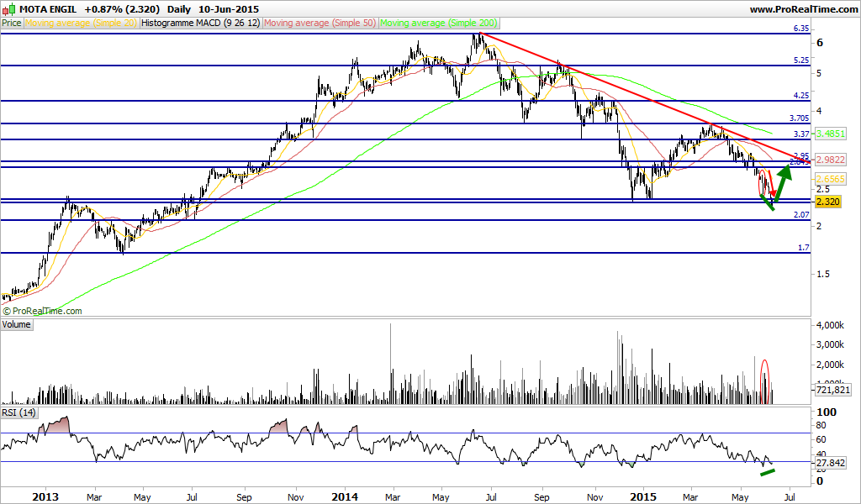The width and height of the screenshot is (861, 504).
Task: Click the 10-Jun-2015 date in title
Action: (229, 9)
